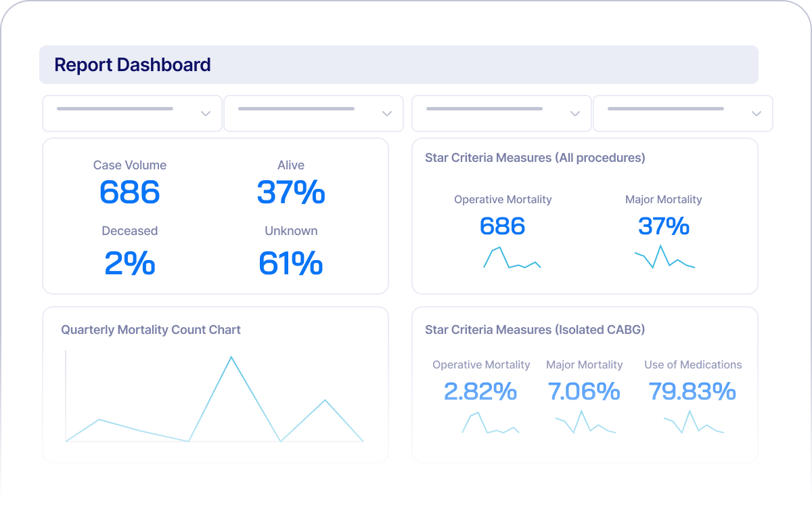This screenshot has width=812, height=508.
Task: Open the fourth filter dropdown
Action: 682,113
